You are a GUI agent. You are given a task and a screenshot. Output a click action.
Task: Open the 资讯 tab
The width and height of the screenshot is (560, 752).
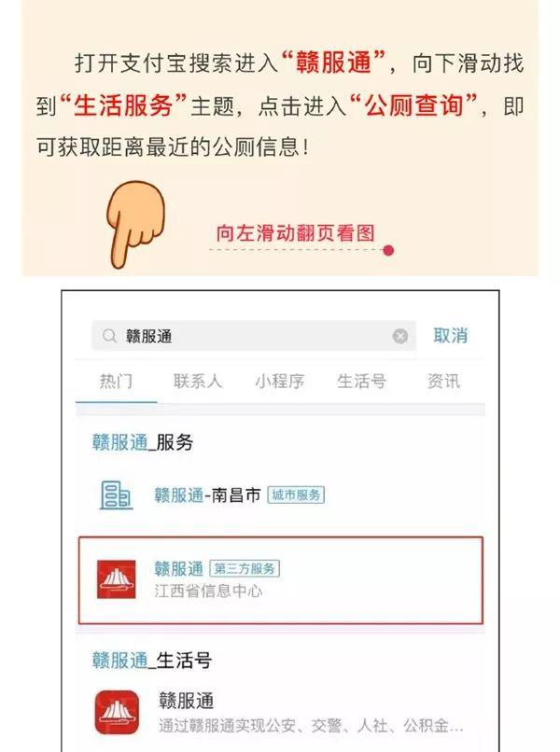click(443, 382)
